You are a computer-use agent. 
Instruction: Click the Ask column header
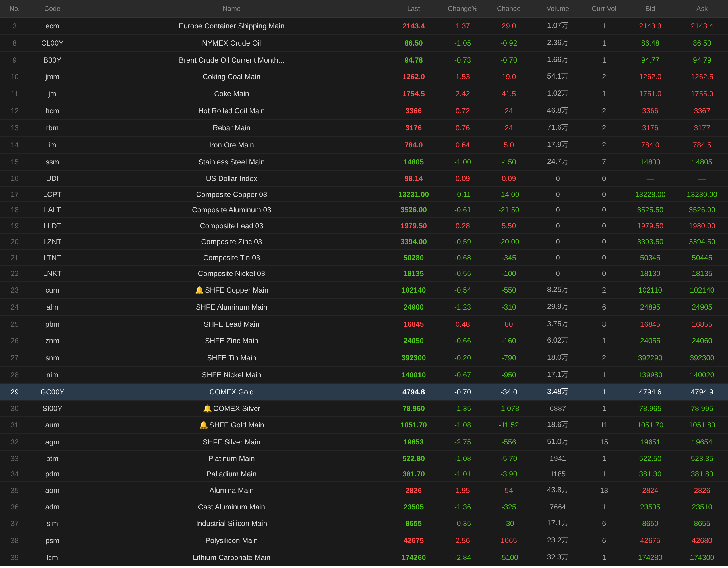click(702, 9)
